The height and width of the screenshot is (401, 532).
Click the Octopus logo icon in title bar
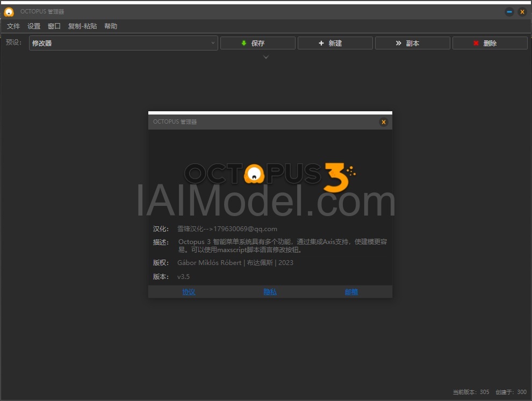[9, 12]
